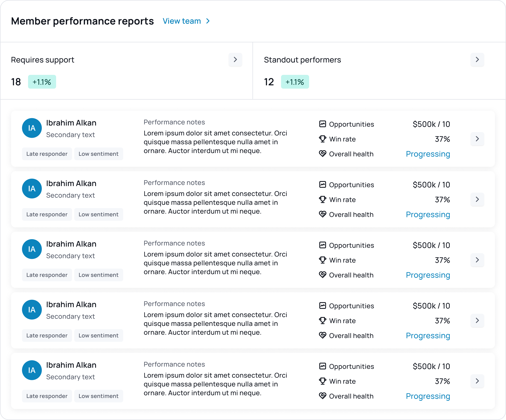Expand the Standout performers section arrow
Viewport: 506px width, 420px height.
tap(477, 60)
